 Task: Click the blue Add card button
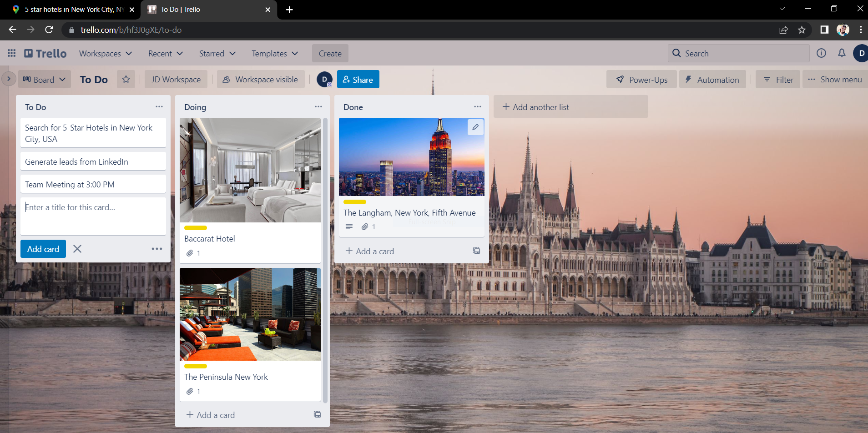click(43, 249)
